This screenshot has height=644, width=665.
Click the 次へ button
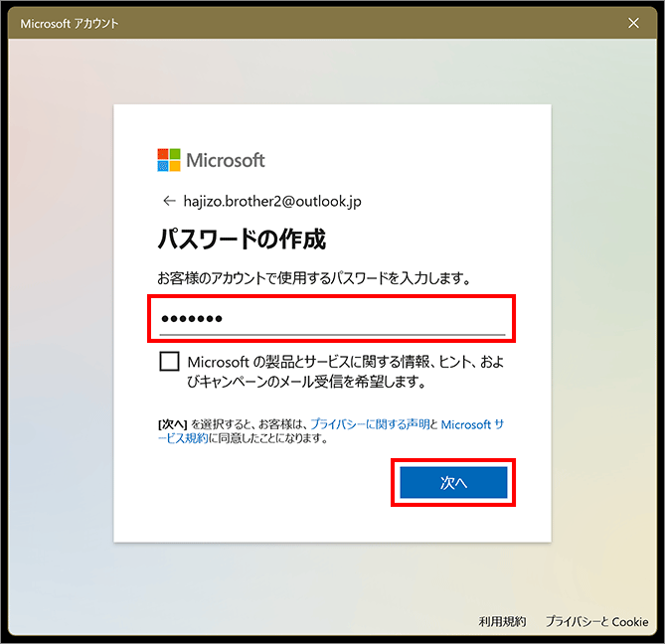[453, 482]
